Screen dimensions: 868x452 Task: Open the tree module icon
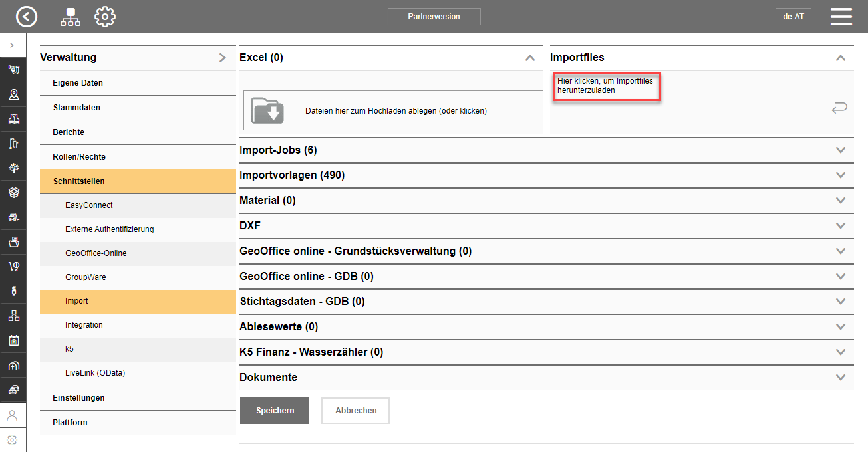[x=13, y=168]
